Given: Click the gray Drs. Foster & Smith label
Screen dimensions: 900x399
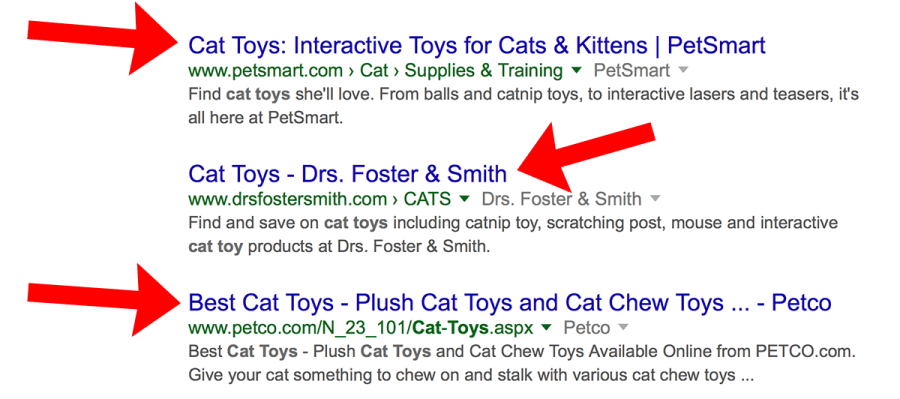Looking at the screenshot, I should (561, 199).
